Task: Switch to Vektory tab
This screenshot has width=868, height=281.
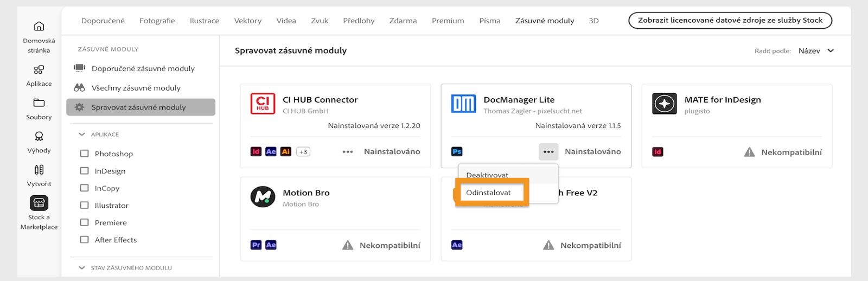Action: (248, 21)
